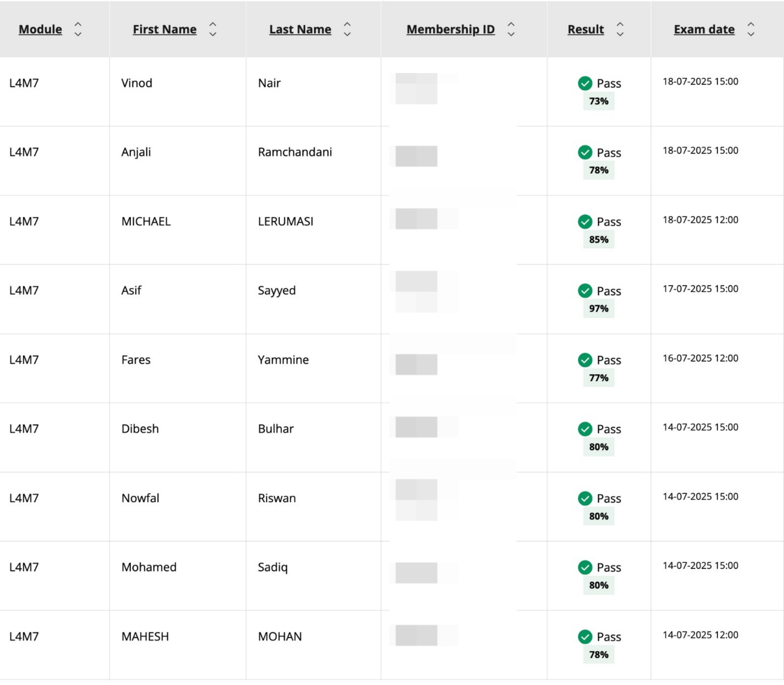The image size is (784, 685).
Task: Click green checkmark for Fares Yammine
Action: [x=585, y=360]
